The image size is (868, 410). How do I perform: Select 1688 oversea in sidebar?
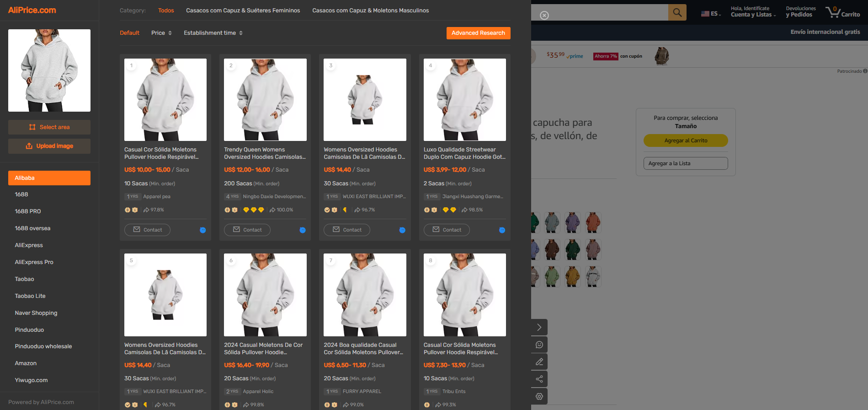[x=49, y=228]
